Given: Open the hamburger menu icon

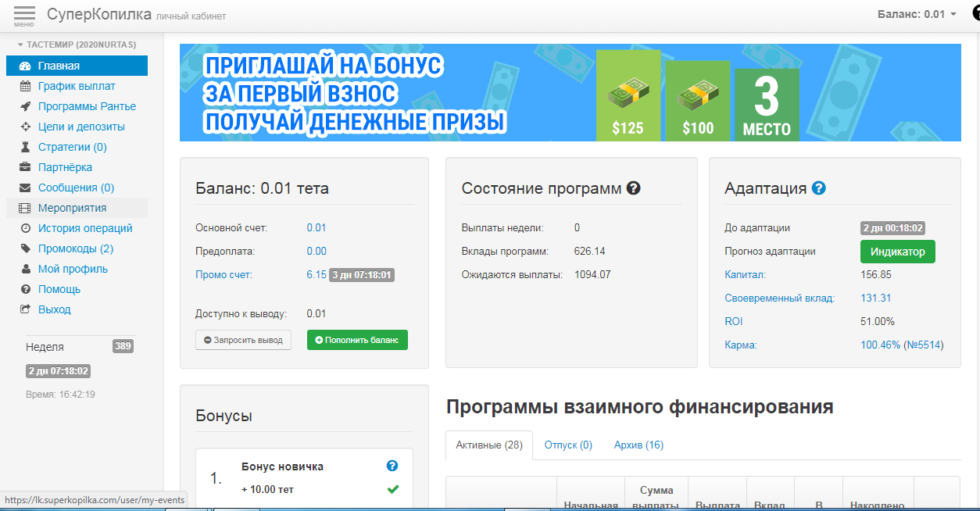Looking at the screenshot, I should pos(24,15).
